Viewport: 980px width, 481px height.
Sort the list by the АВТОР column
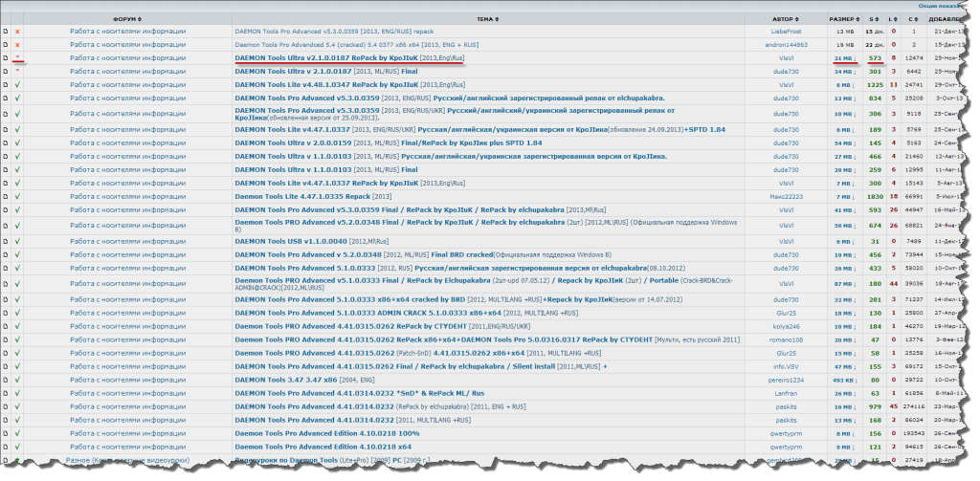click(x=786, y=19)
